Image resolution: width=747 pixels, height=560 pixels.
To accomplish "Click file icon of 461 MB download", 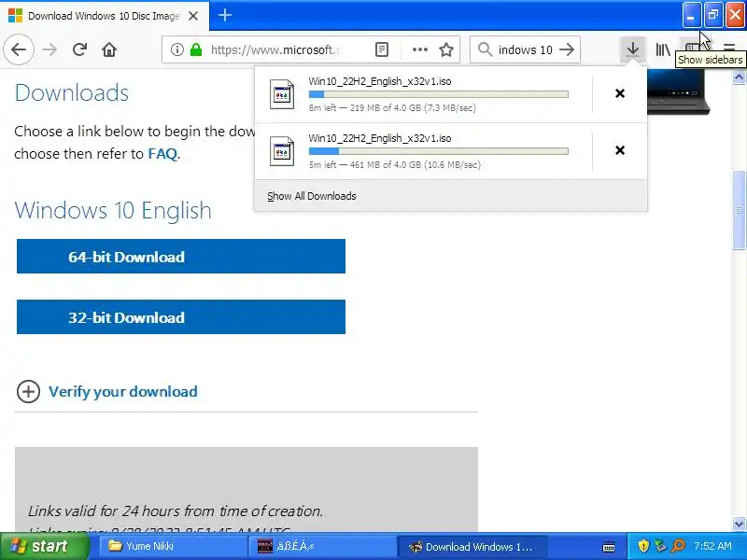I will coord(282,151).
